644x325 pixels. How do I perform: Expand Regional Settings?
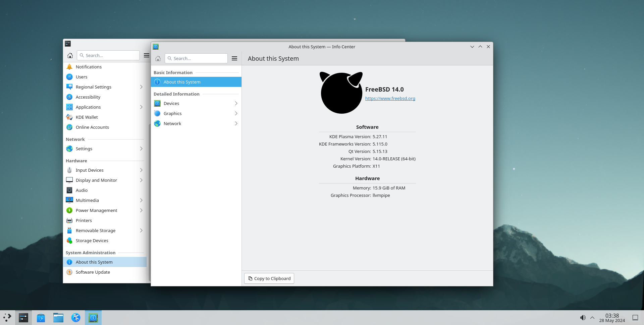[x=93, y=87]
